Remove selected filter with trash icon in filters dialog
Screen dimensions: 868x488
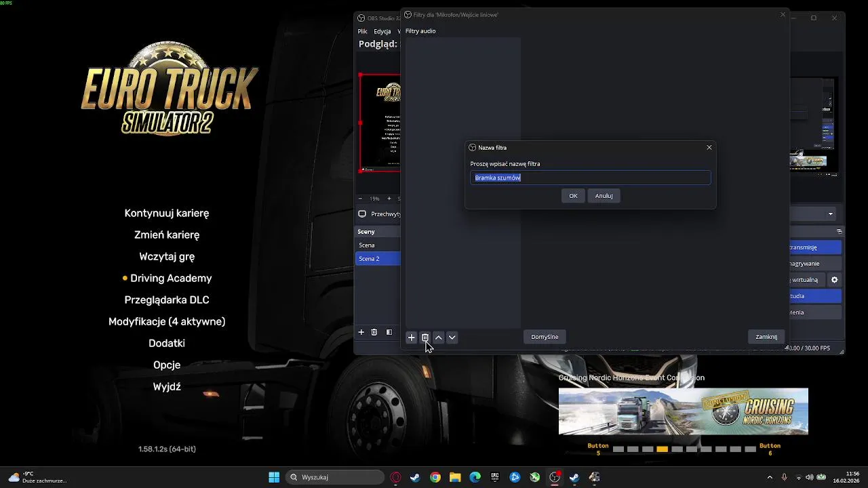425,338
